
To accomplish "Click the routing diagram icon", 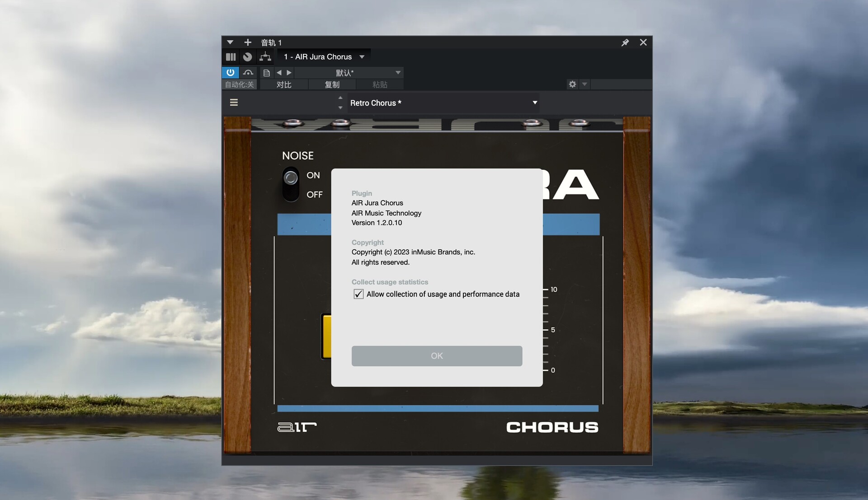I will pyautogui.click(x=265, y=57).
